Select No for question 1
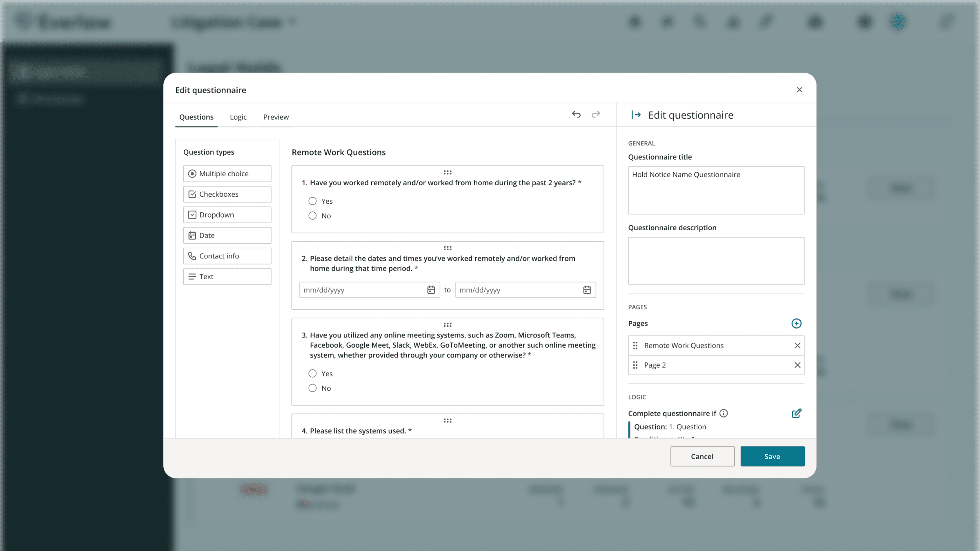 pos(312,216)
